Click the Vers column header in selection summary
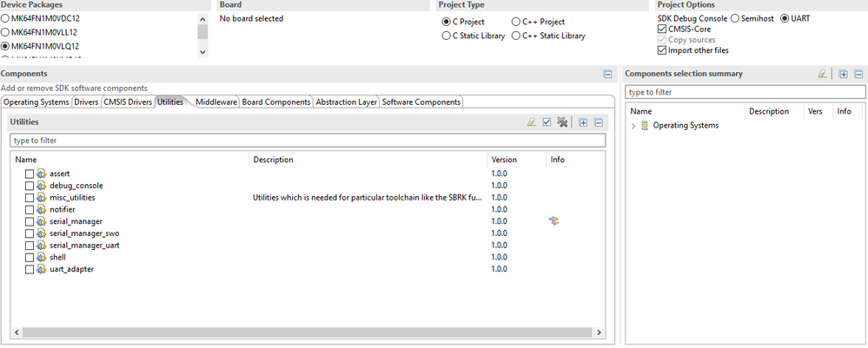Image resolution: width=868 pixels, height=348 pixels. tap(818, 111)
